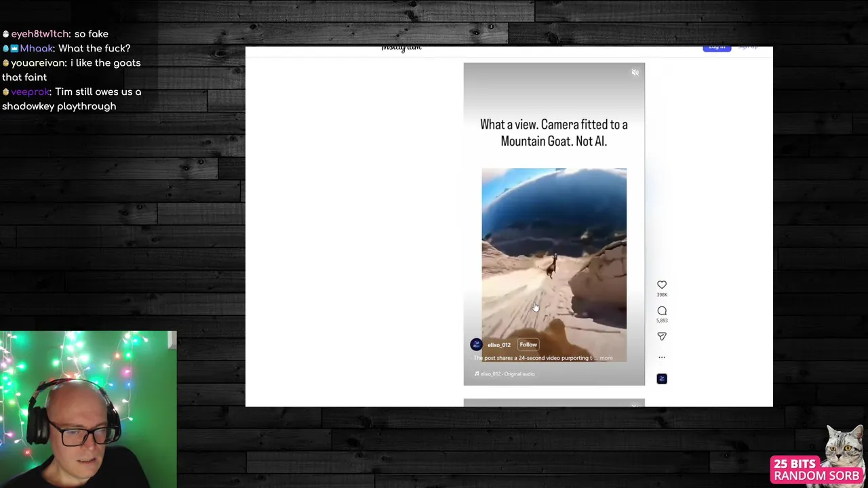
Task: Unmute the reel with the speaker icon
Action: click(635, 73)
